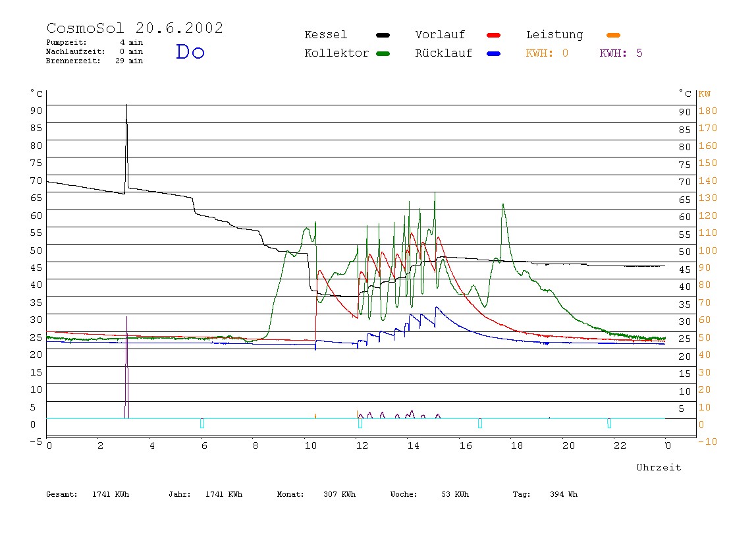
Task: Click the purple "KWH: 5" readout
Action: 621,53
